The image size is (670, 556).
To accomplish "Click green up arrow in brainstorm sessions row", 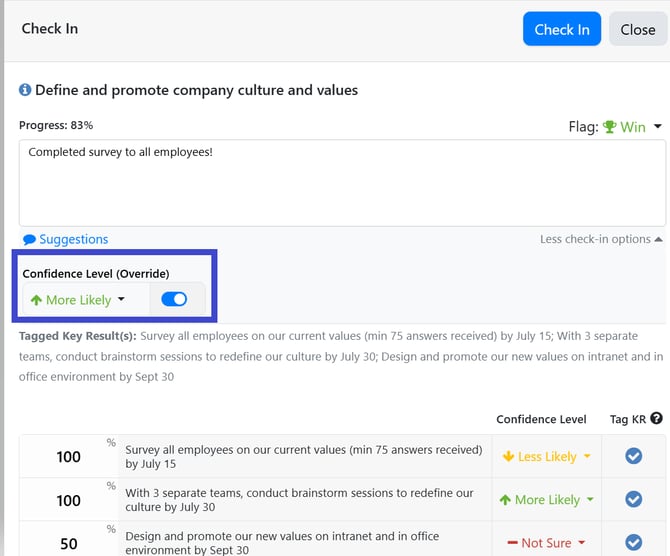I will (x=504, y=500).
